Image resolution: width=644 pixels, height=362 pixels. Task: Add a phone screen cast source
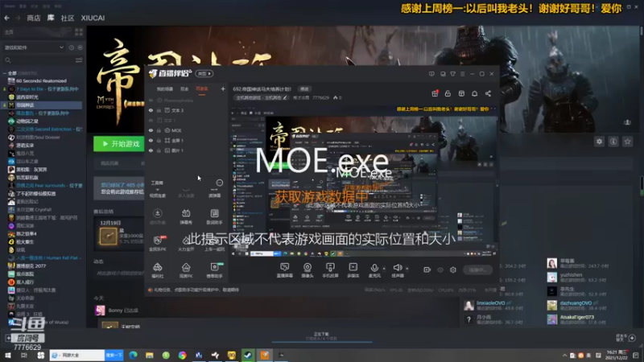330,270
